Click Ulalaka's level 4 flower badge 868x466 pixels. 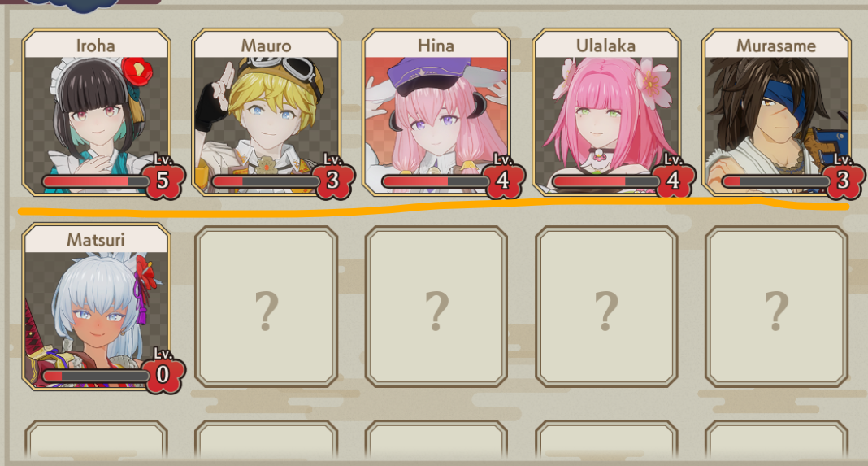pyautogui.click(x=673, y=180)
